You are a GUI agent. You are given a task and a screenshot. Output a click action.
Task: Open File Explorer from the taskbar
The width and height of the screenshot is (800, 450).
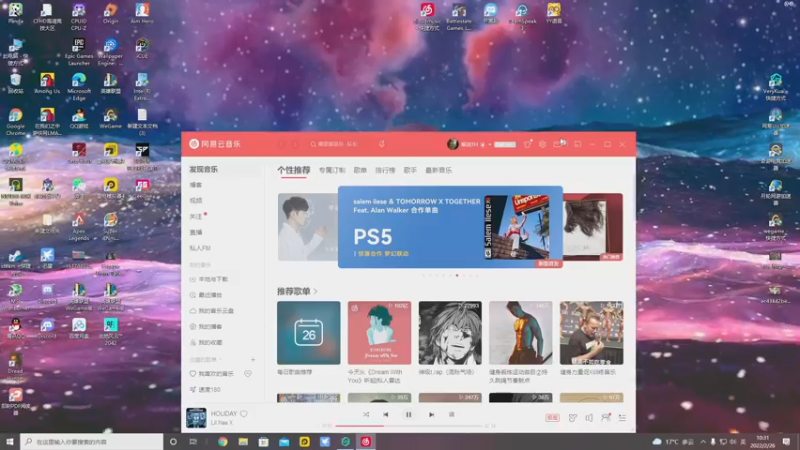click(x=243, y=442)
